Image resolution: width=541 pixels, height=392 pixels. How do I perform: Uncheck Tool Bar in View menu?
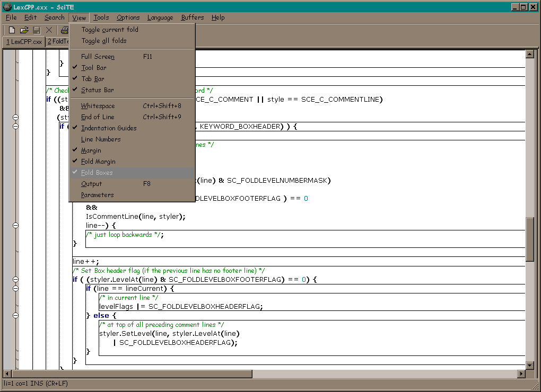pos(93,68)
